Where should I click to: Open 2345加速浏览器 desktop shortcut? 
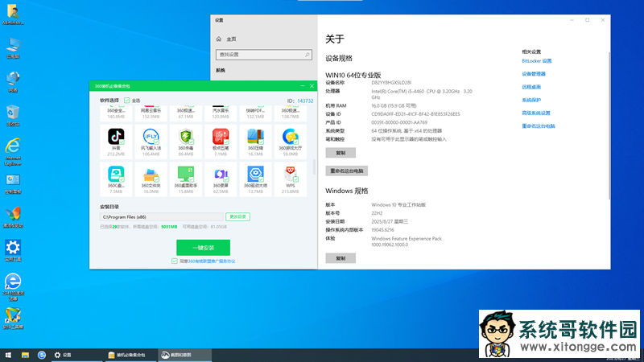point(13,286)
